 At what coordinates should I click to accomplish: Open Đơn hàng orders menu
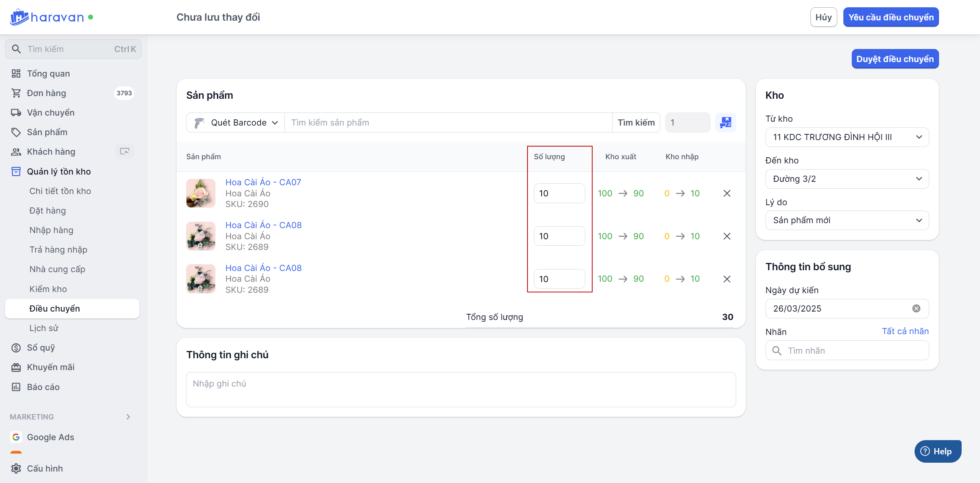point(46,93)
